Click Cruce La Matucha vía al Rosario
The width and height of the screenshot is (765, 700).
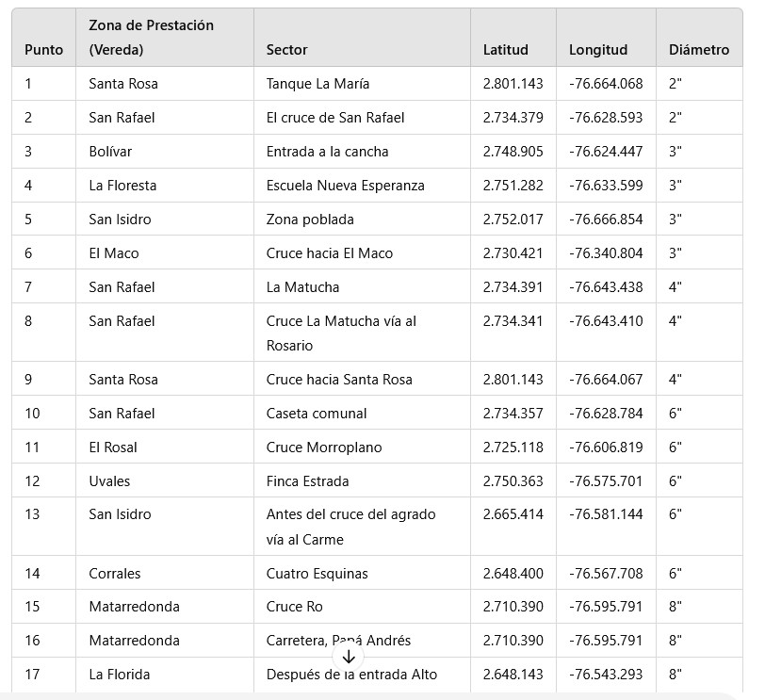pos(341,334)
